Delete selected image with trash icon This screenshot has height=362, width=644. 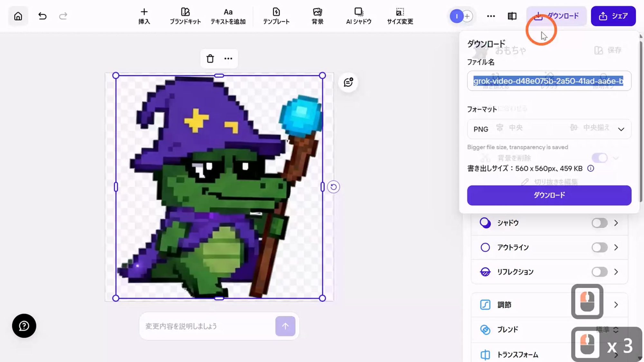pos(210,59)
